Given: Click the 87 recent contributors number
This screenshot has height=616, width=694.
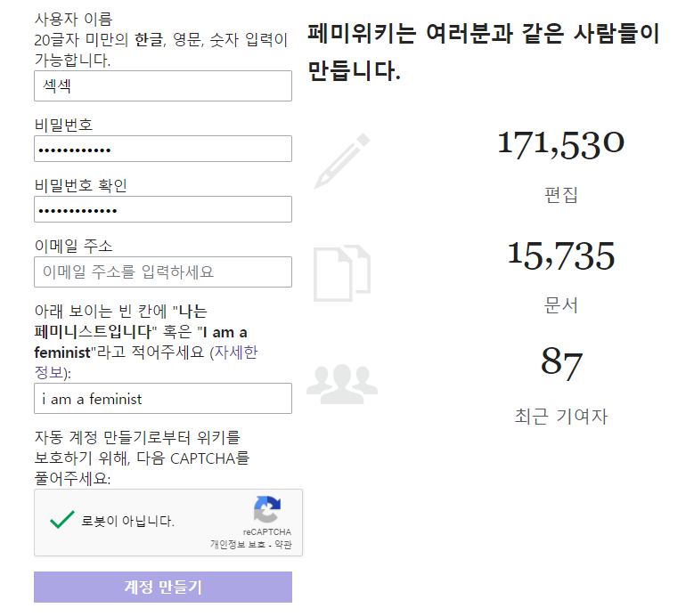Looking at the screenshot, I should pyautogui.click(x=561, y=364).
